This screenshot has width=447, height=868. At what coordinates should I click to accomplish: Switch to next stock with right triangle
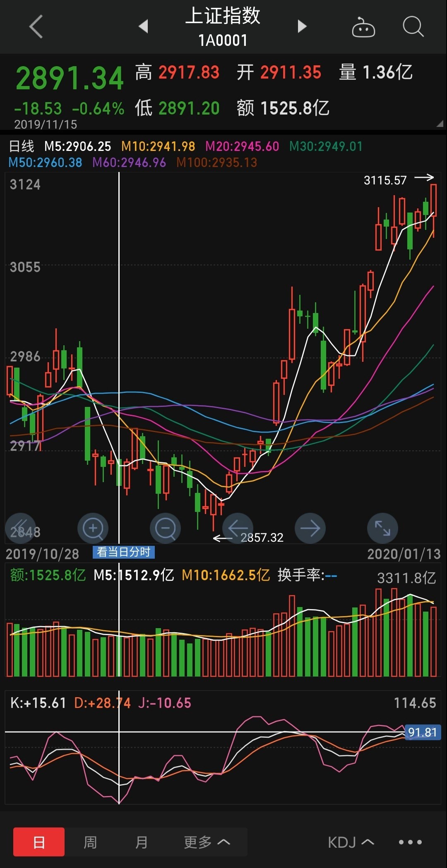point(302,26)
